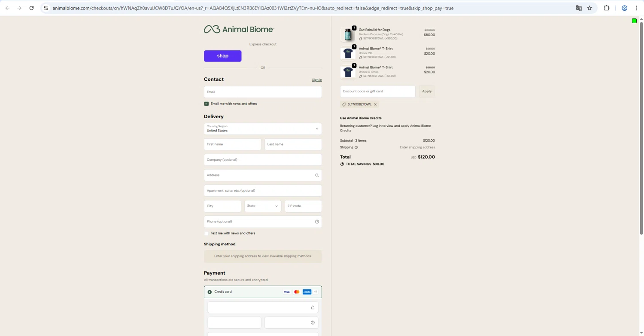The width and height of the screenshot is (644, 336).
Task: Select the Credit card radio button
Action: pos(210,292)
